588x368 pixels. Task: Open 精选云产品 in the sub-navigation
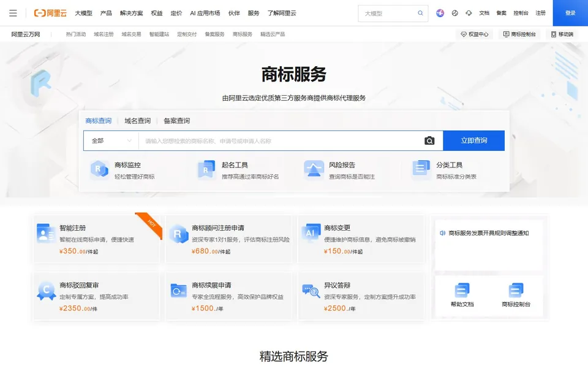[273, 34]
